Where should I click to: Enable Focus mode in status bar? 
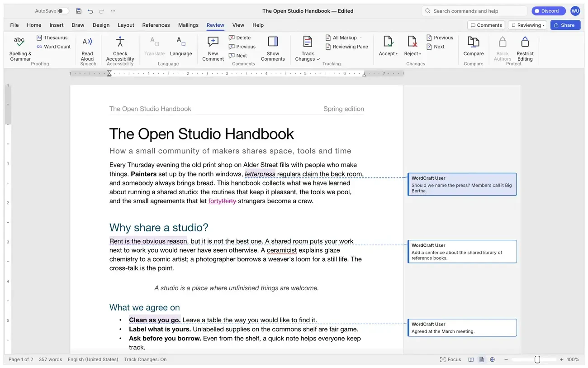(x=450, y=359)
